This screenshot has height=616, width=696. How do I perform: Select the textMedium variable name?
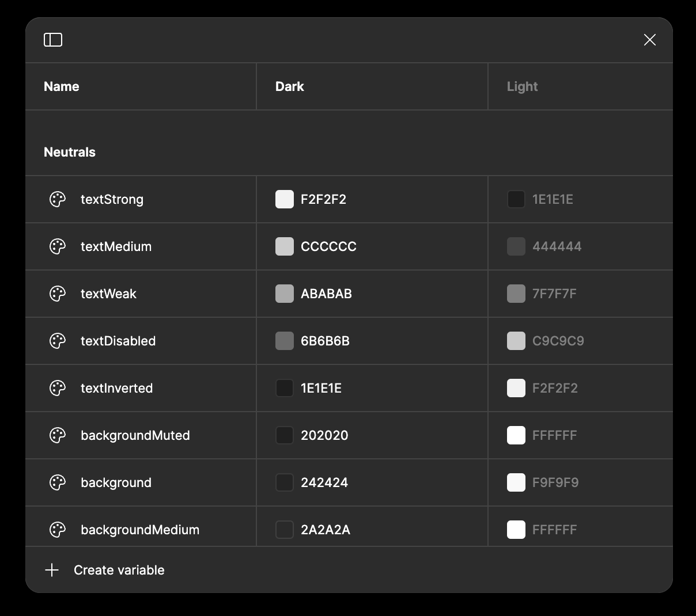(x=116, y=246)
